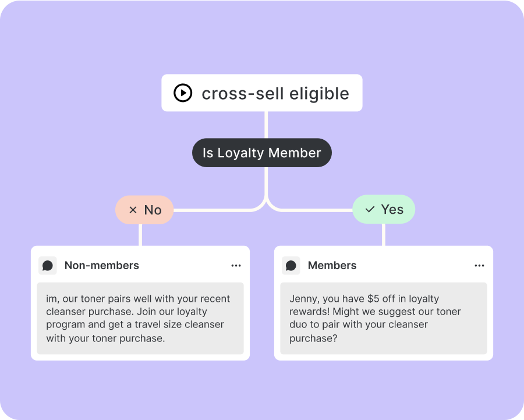Viewport: 524px width, 420px height.
Task: Click connector between No and Non-members card
Action: coord(140,235)
